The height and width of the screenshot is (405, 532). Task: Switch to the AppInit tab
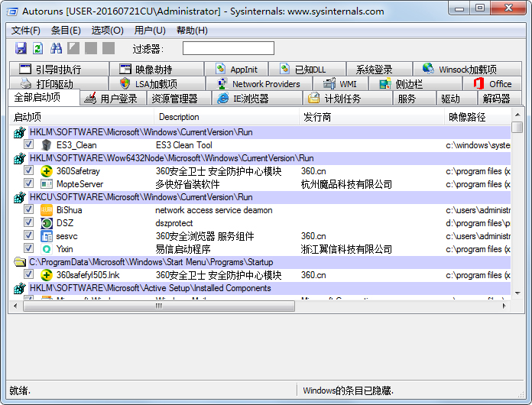point(236,70)
